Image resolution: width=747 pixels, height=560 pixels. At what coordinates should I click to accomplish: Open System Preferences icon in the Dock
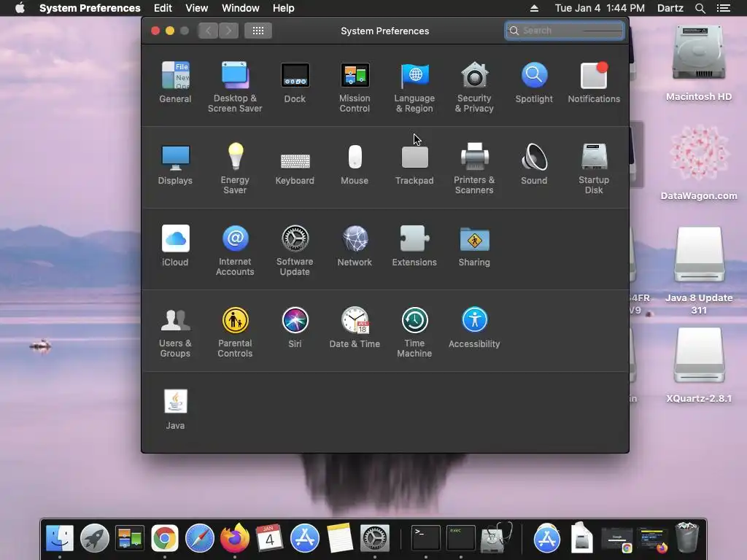(x=375, y=538)
